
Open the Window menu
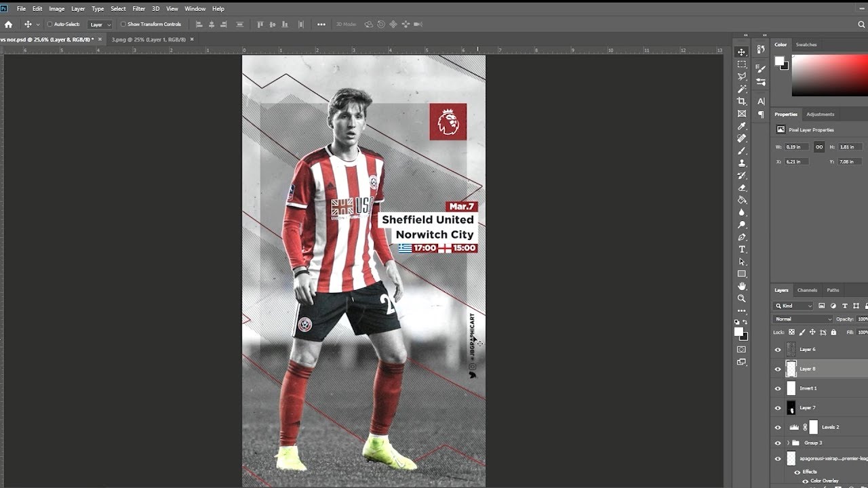[x=195, y=9]
